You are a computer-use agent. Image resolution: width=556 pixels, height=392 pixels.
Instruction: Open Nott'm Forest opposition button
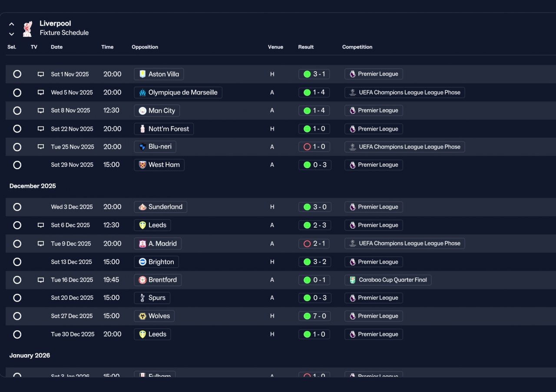point(164,129)
